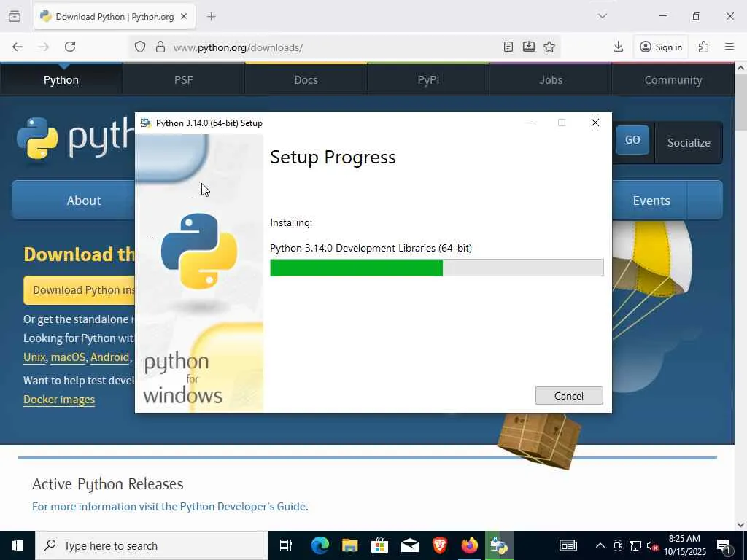Click the Type here to search box

pyautogui.click(x=152, y=545)
